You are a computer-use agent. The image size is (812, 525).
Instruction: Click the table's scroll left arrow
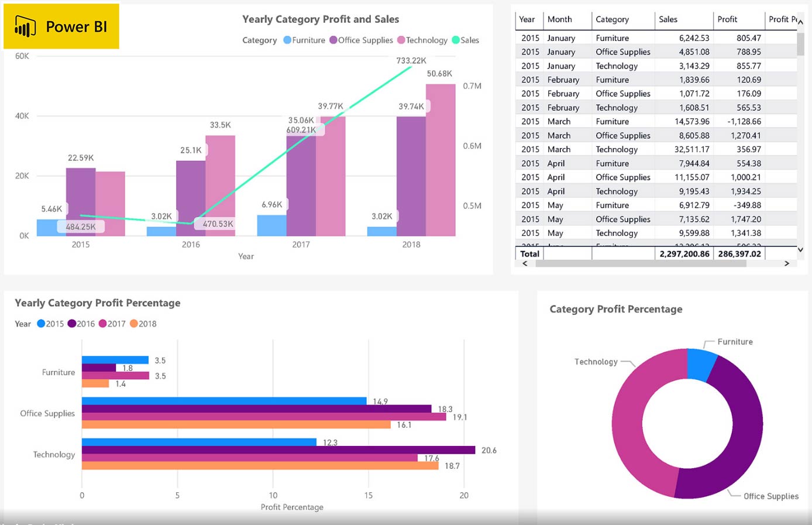(525, 263)
